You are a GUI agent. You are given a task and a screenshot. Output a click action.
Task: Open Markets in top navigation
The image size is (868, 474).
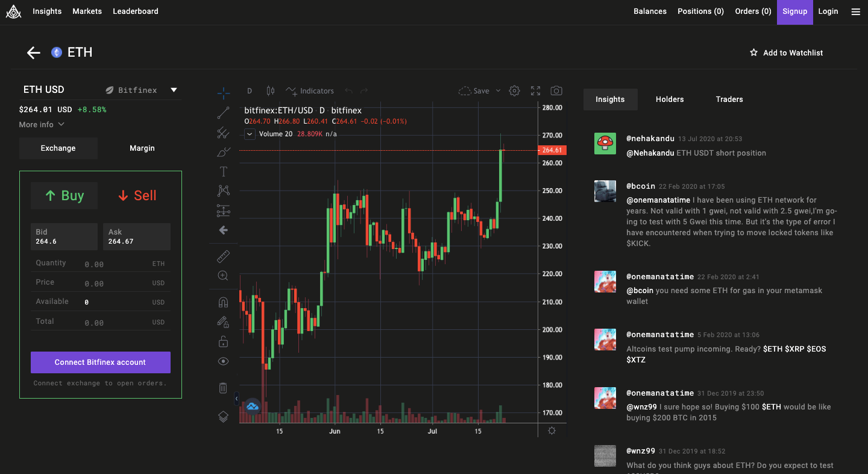[87, 11]
